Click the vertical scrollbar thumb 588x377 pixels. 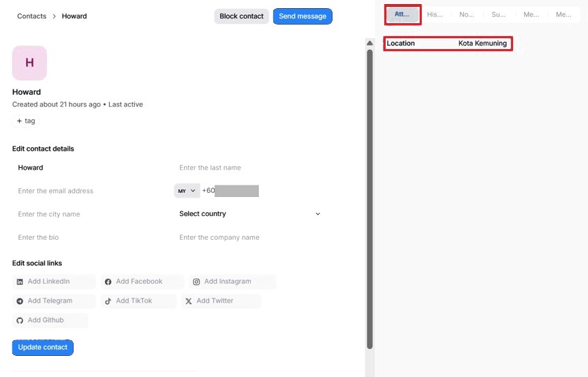pos(370,199)
